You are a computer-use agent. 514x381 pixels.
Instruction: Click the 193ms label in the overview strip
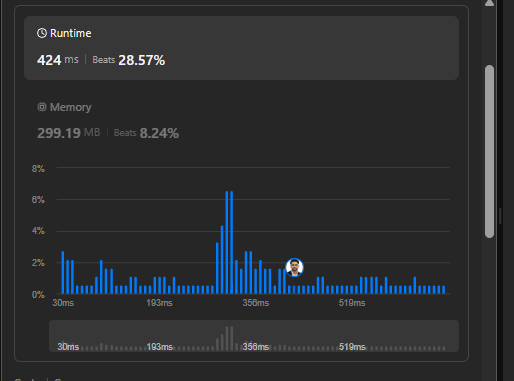(x=160, y=347)
